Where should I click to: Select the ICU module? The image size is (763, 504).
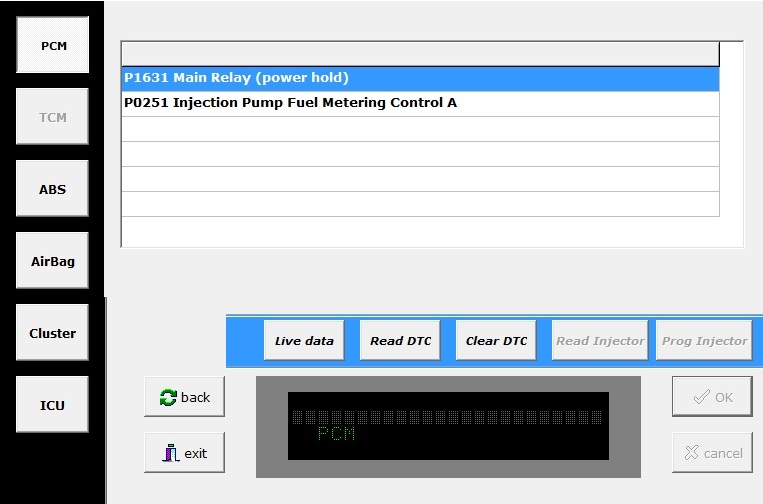click(x=53, y=405)
